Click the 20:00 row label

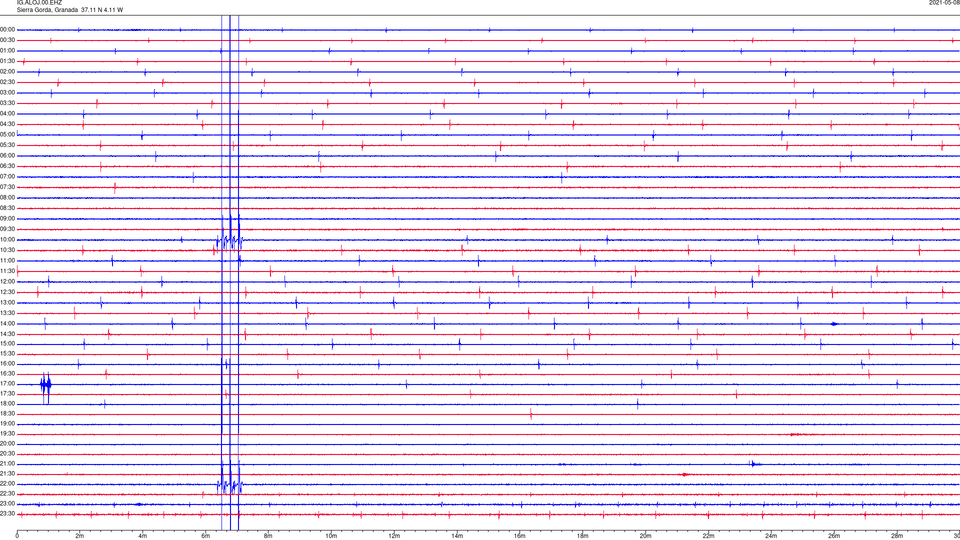8,444
